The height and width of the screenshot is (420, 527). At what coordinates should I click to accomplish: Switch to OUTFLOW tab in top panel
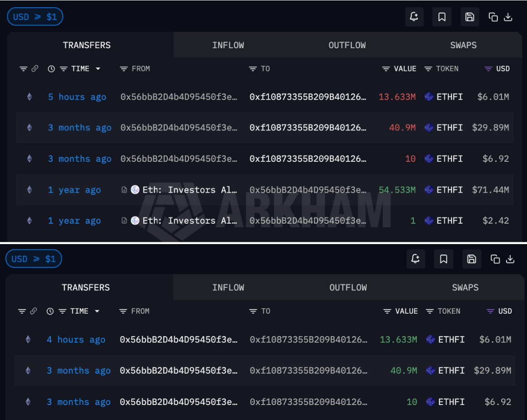[x=347, y=45]
